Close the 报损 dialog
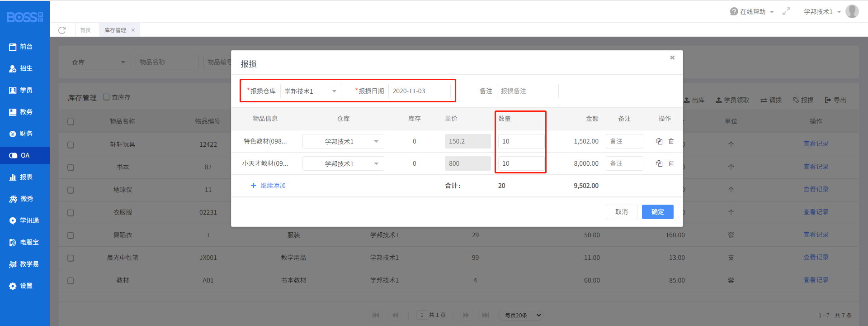The height and width of the screenshot is (326, 868). click(672, 58)
